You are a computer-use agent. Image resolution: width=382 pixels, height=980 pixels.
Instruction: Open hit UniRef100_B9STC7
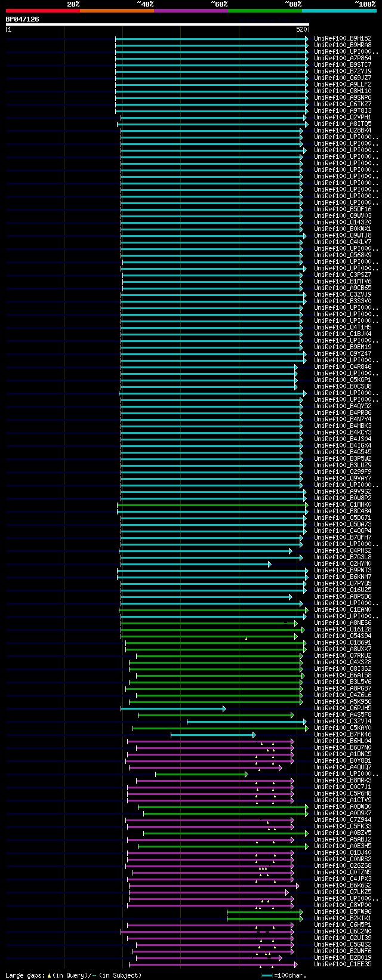(x=343, y=64)
